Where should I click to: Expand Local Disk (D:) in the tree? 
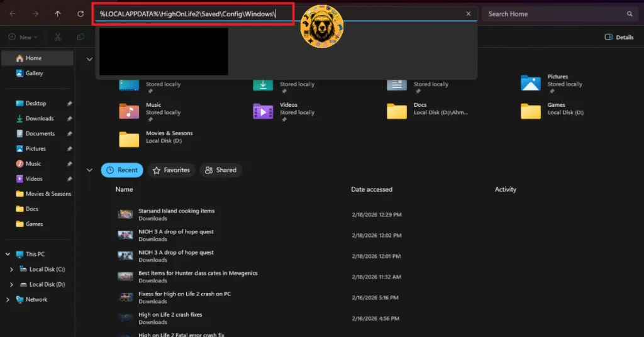11,284
